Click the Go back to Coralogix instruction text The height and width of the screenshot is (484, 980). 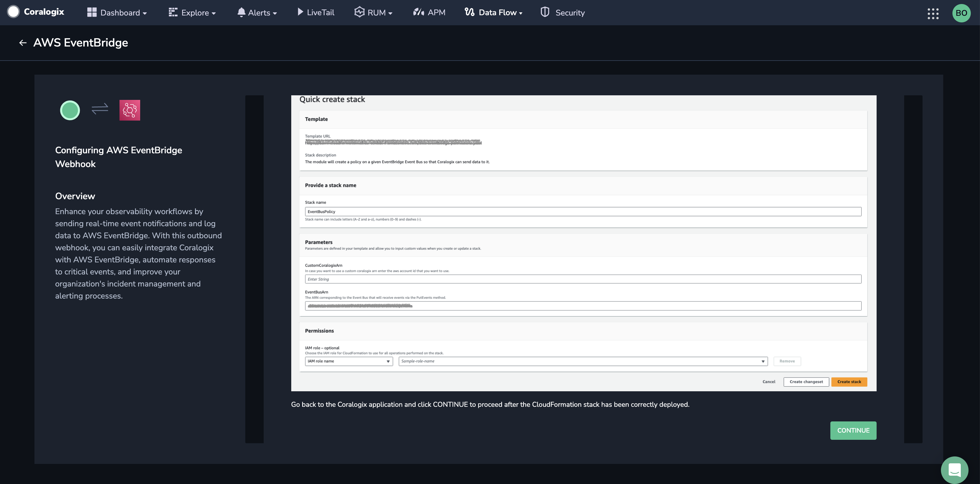pyautogui.click(x=490, y=404)
